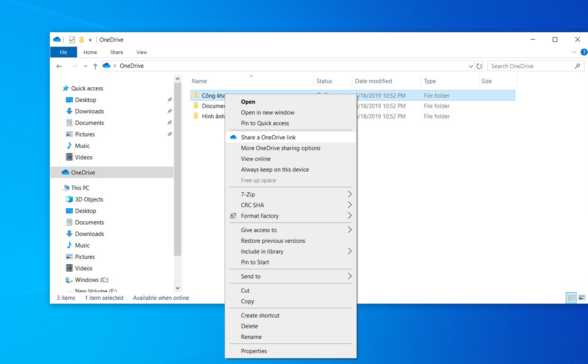Click the 7-Zip submenu arrow icon
This screenshot has width=588, height=364.
pos(349,194)
